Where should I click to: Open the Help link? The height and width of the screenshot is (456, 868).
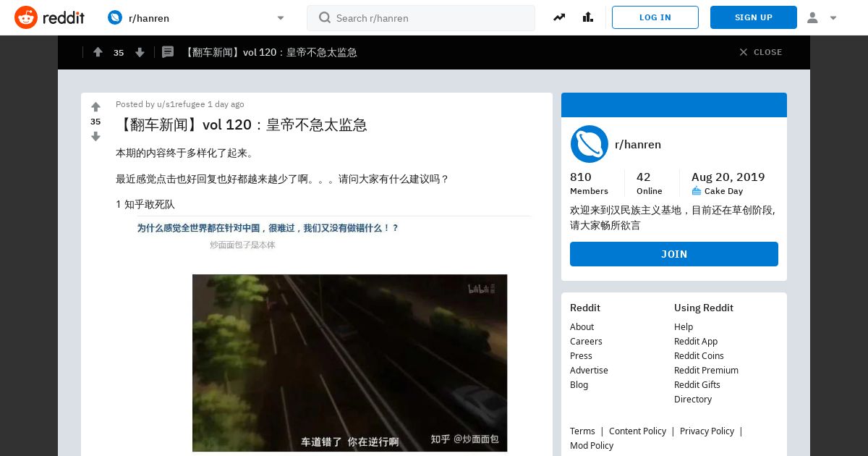684,326
